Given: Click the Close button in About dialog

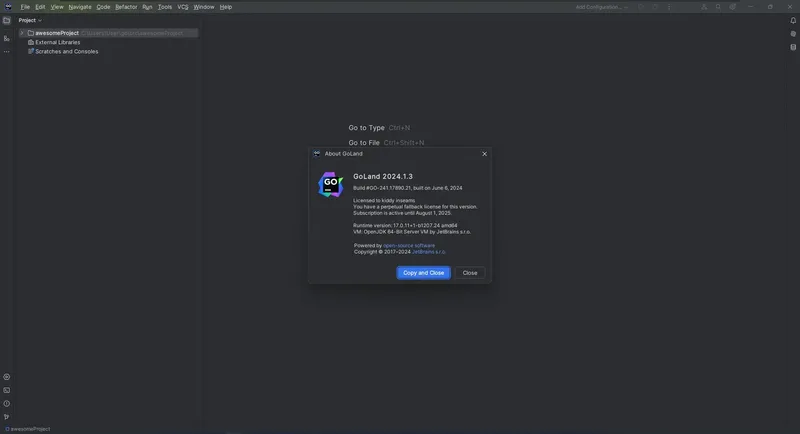Looking at the screenshot, I should [x=470, y=273].
